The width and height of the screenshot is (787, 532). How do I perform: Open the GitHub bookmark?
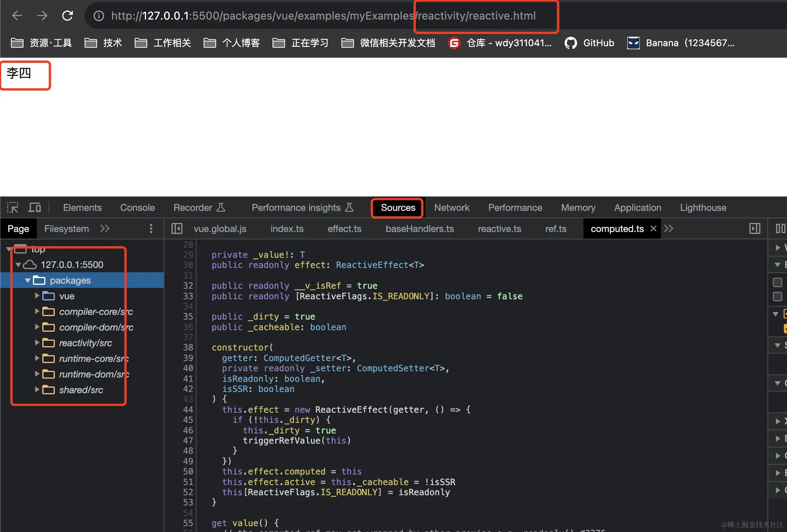(589, 43)
